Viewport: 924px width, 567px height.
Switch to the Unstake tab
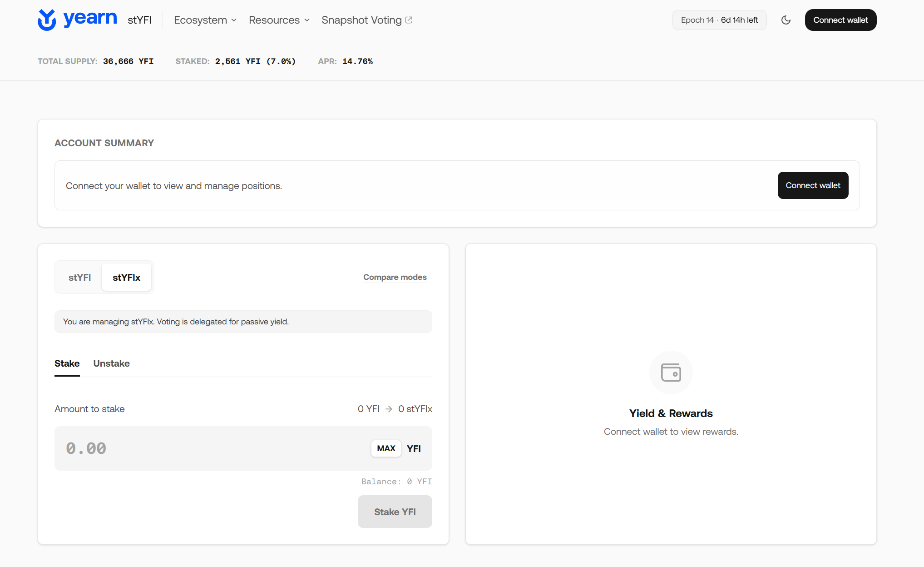click(112, 363)
